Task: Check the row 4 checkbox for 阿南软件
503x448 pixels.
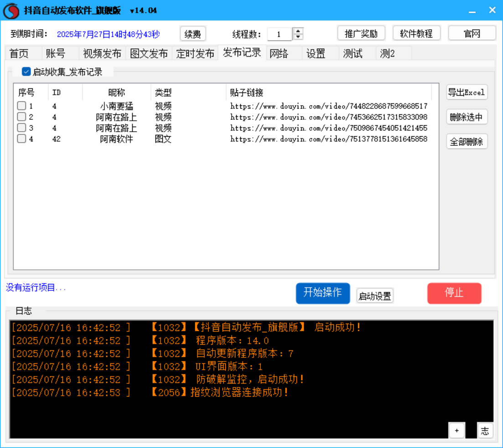Action: (x=21, y=139)
